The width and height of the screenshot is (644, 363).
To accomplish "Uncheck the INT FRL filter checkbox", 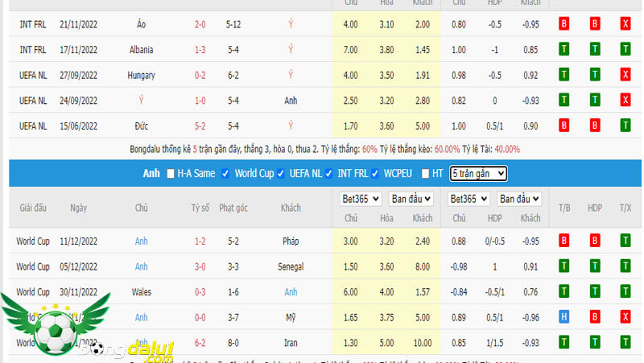I will tap(328, 174).
